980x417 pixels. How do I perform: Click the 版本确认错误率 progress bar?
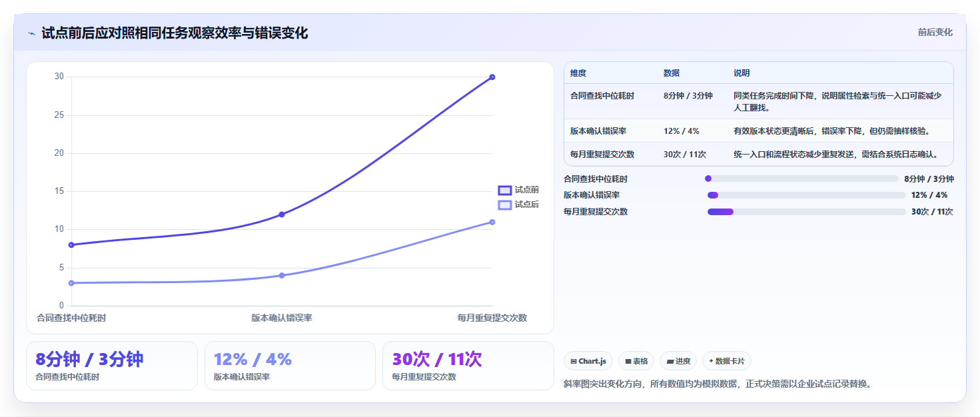tap(806, 195)
